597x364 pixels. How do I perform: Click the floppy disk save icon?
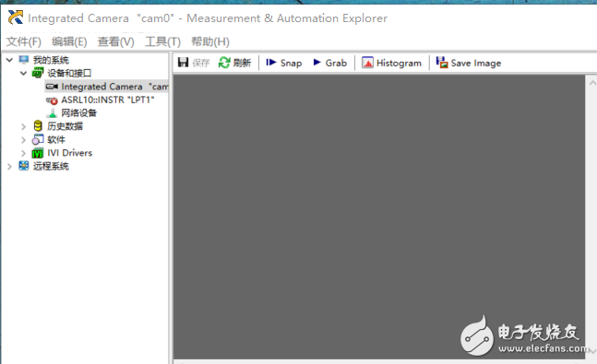pyautogui.click(x=183, y=63)
